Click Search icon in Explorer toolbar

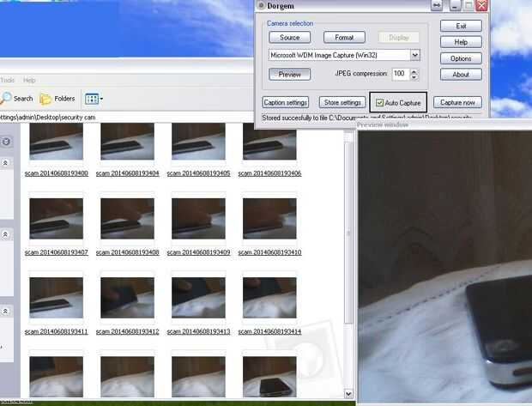click(16, 99)
